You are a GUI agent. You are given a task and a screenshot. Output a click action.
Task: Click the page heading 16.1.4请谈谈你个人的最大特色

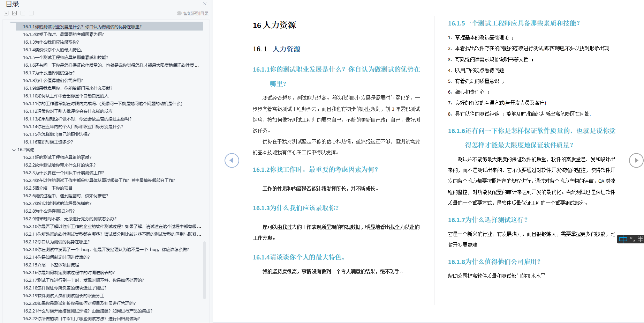(x=299, y=257)
